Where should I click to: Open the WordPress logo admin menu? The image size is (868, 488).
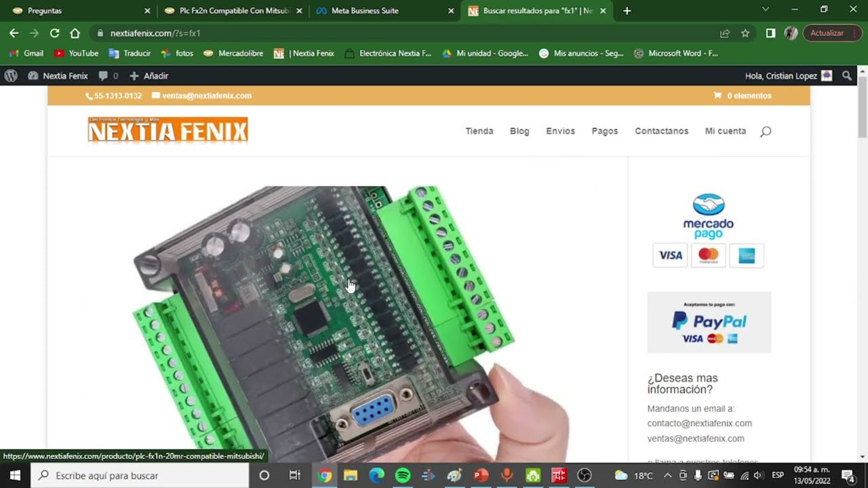10,76
